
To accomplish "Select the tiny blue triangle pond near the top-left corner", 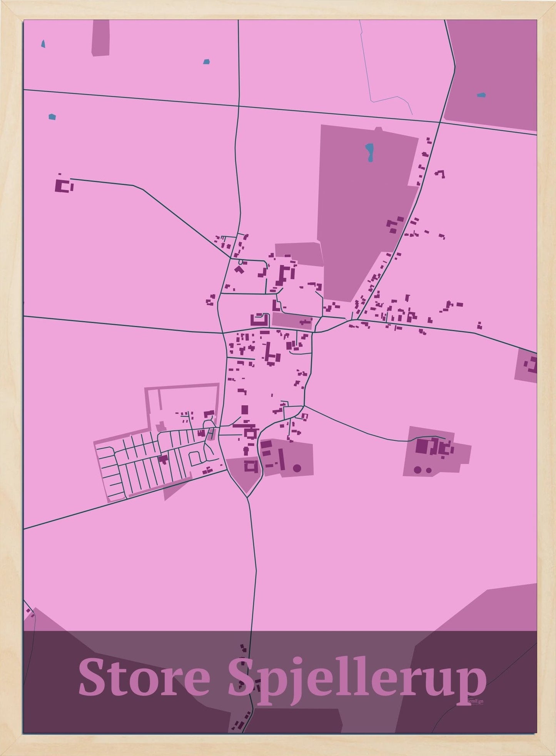I will (x=43, y=43).
